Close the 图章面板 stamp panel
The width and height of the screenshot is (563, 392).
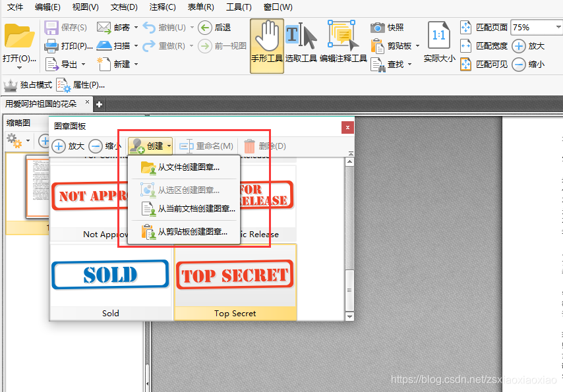click(x=347, y=127)
